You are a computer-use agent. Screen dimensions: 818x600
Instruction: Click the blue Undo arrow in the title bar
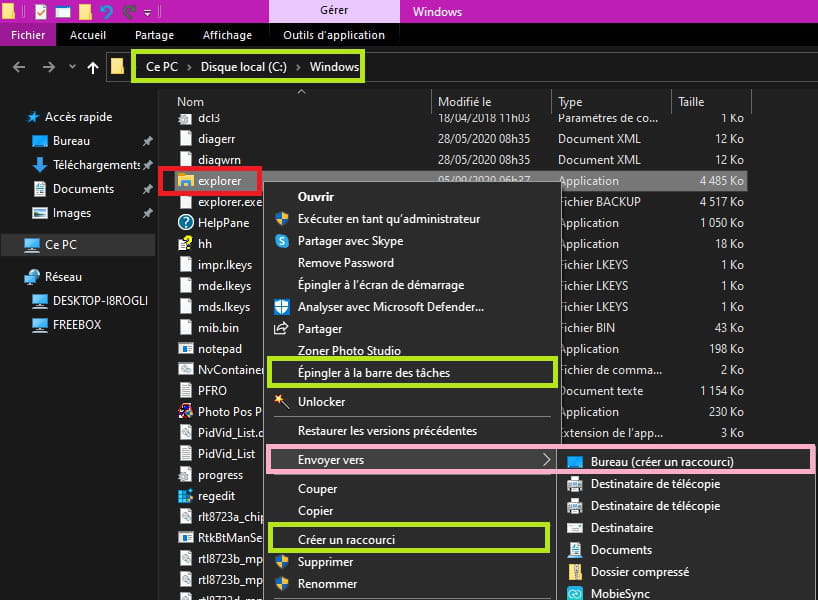pos(106,11)
